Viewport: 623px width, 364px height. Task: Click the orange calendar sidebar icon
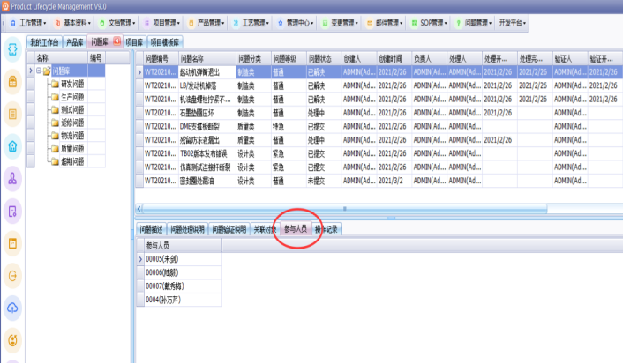pyautogui.click(x=12, y=243)
